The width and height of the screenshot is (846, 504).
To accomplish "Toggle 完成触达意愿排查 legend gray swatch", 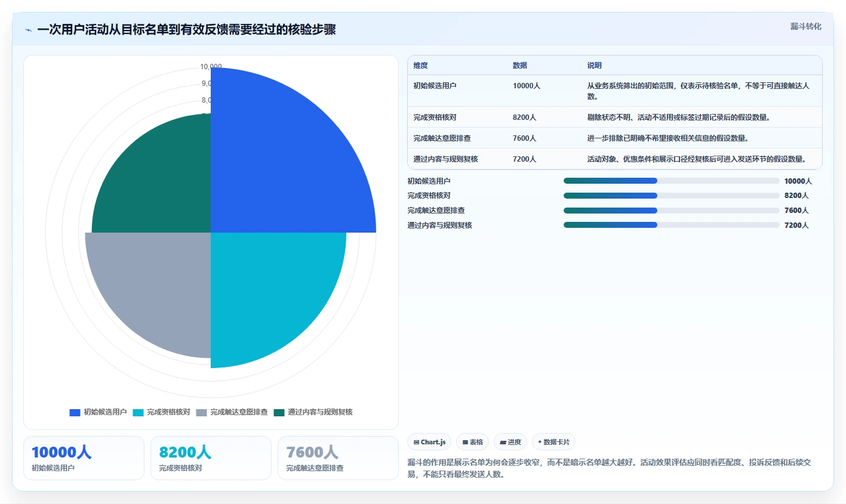I will tap(201, 412).
